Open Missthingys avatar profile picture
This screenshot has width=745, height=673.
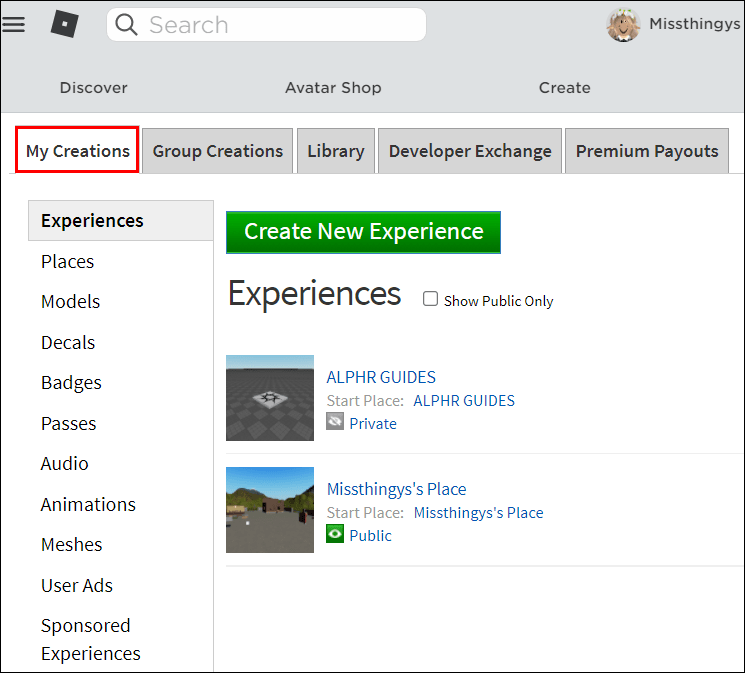pyautogui.click(x=623, y=24)
